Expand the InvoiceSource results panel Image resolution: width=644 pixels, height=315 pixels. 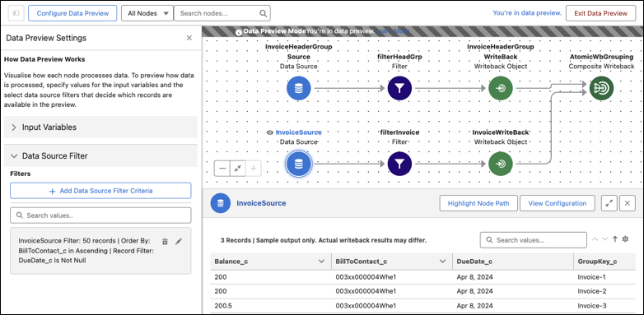point(609,203)
